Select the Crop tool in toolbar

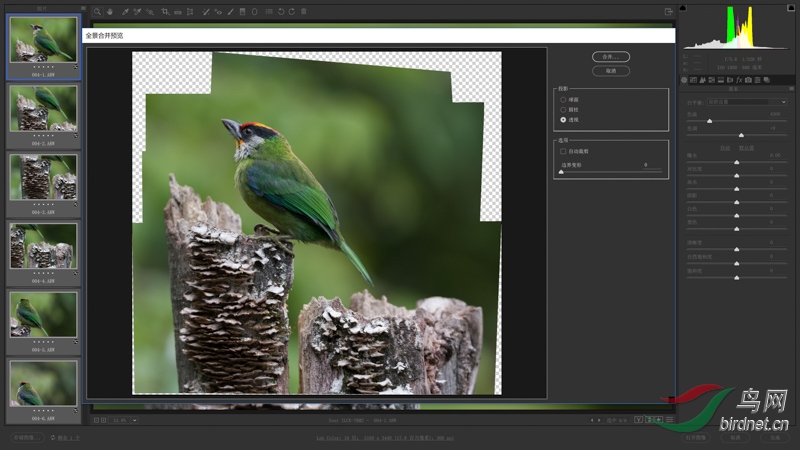pos(164,12)
